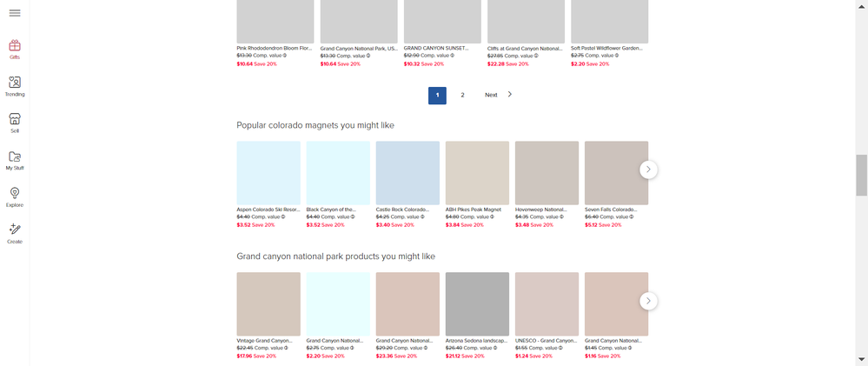This screenshot has width=868, height=366.
Task: Open the Arizona Sedona landscape product thumbnail
Action: 477,304
